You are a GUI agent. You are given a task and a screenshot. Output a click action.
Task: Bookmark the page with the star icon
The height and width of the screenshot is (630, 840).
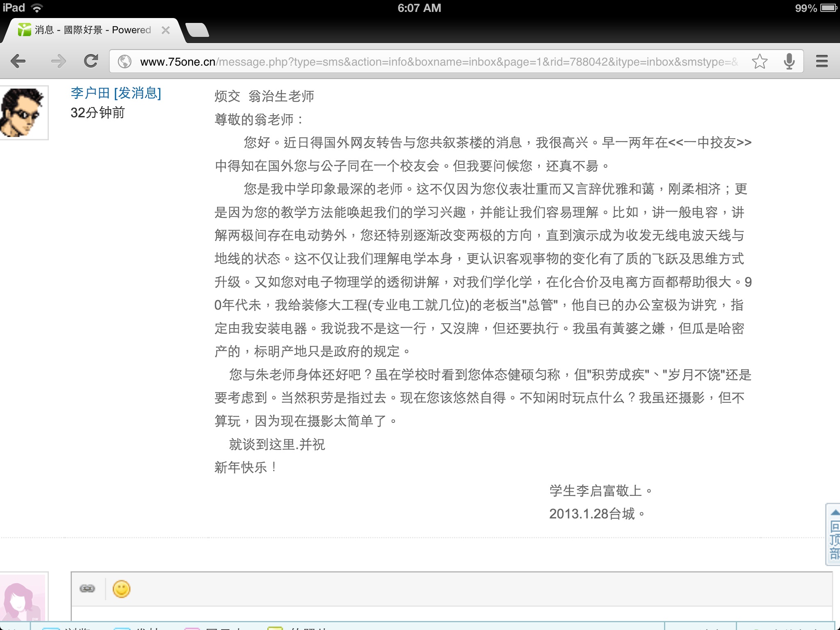point(760,62)
